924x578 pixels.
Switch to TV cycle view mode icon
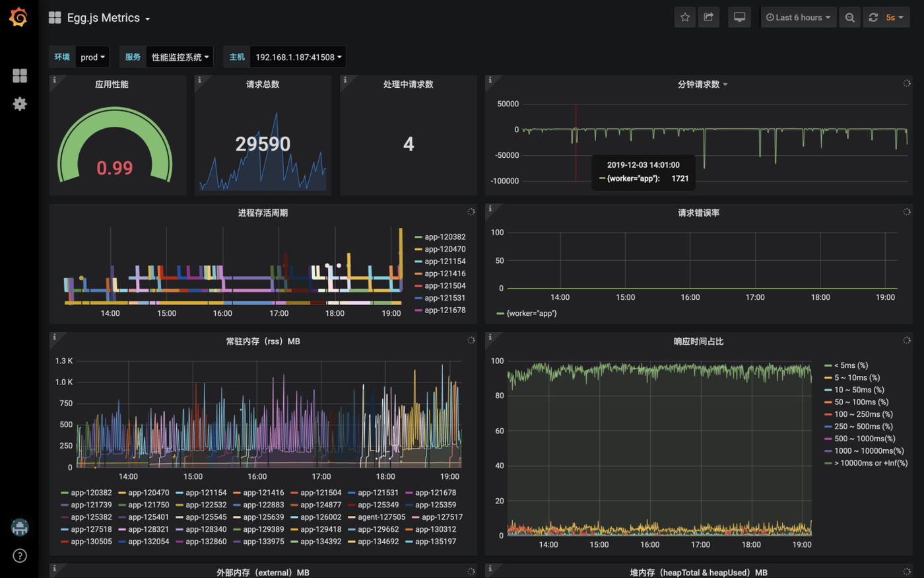point(739,17)
